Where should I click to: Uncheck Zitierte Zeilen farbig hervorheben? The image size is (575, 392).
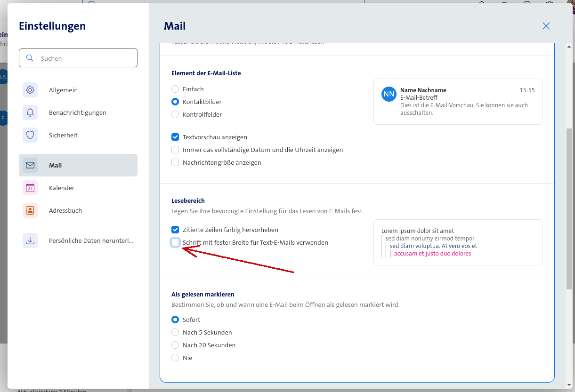(175, 230)
